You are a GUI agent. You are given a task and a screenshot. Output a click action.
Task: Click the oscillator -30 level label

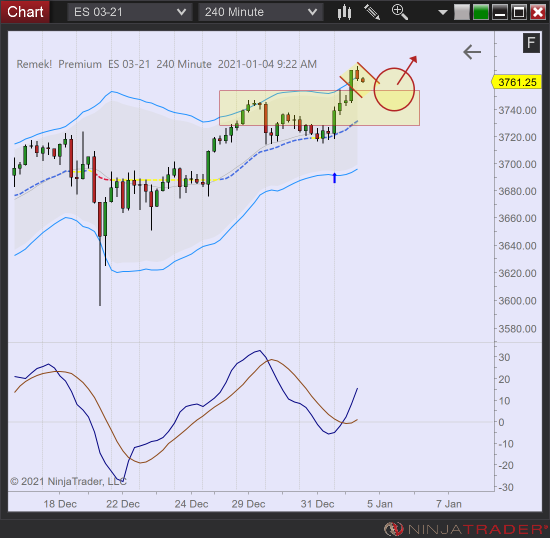click(506, 487)
